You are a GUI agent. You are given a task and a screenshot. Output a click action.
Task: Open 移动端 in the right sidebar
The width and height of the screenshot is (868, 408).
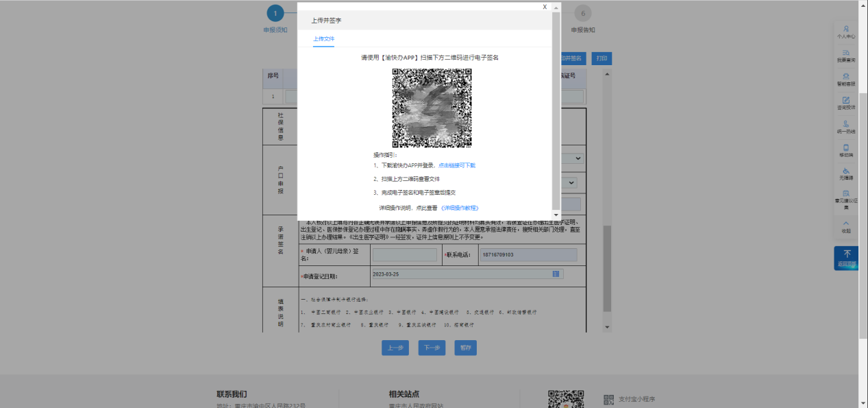coord(846,151)
